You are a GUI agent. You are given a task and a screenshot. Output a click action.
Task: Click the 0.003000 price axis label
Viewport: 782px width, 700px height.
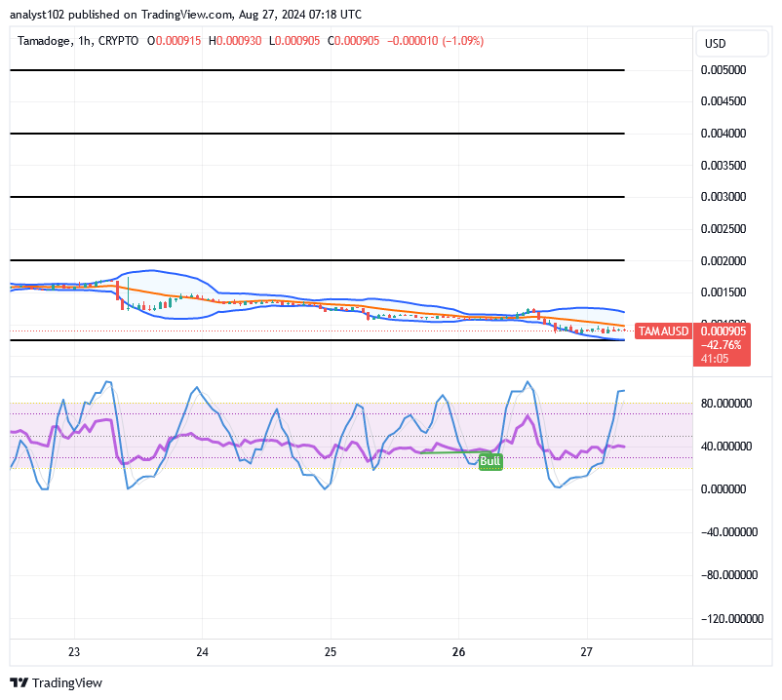pyautogui.click(x=723, y=197)
